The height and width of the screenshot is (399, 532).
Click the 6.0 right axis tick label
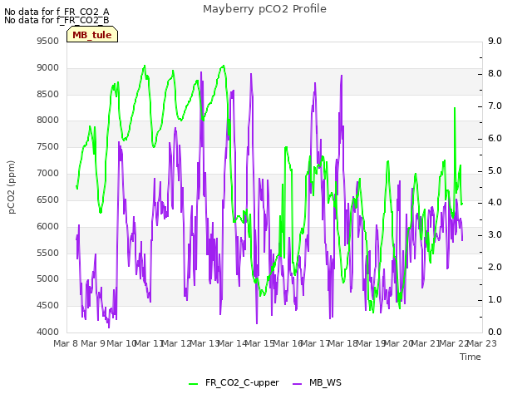[495, 138]
